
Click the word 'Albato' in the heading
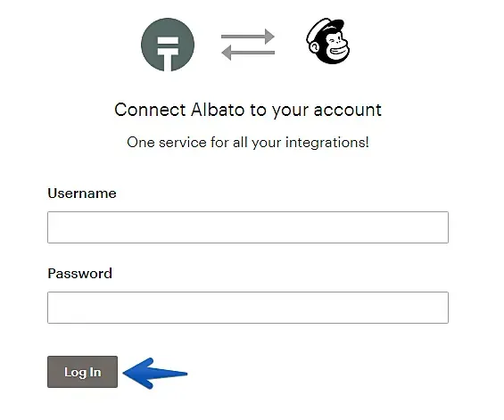[218, 110]
